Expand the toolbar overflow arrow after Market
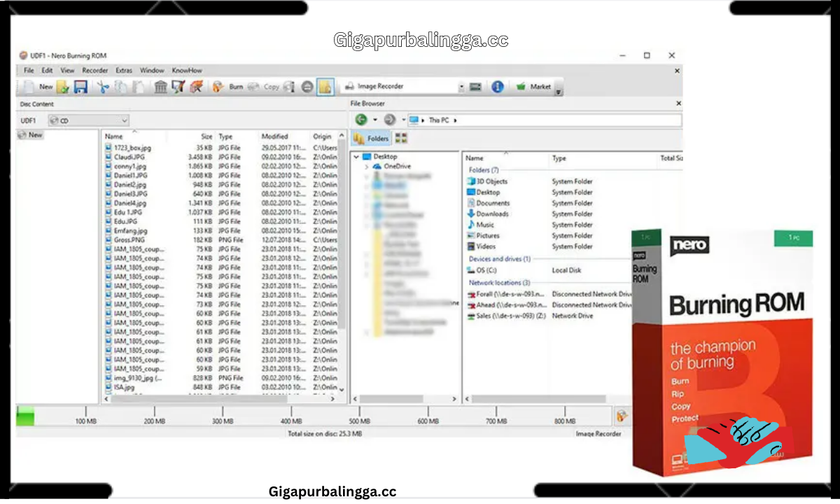The height and width of the screenshot is (504, 840). 558,91
